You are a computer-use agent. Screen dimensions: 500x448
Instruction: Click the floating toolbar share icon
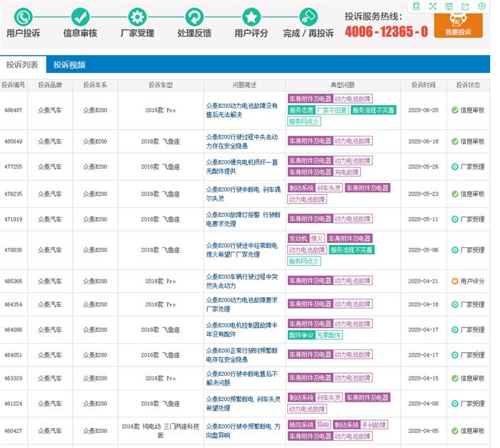pos(466,6)
